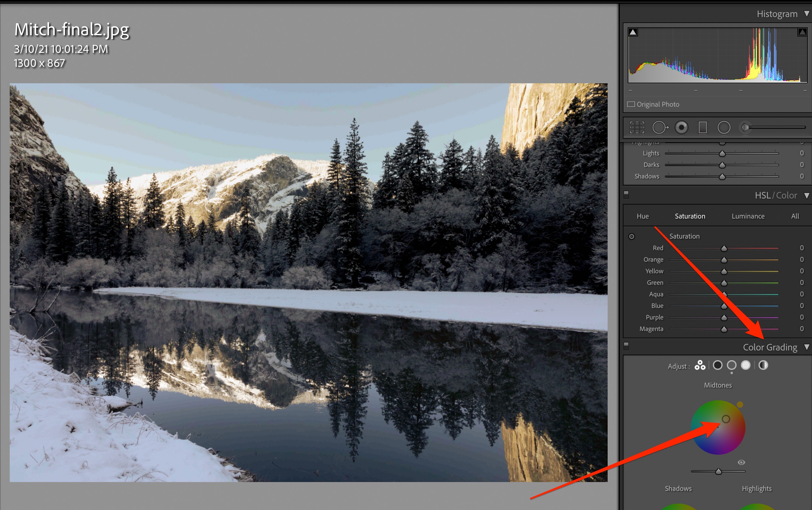Switch to the Hue tab
Image resolution: width=812 pixels, height=510 pixels.
point(642,216)
